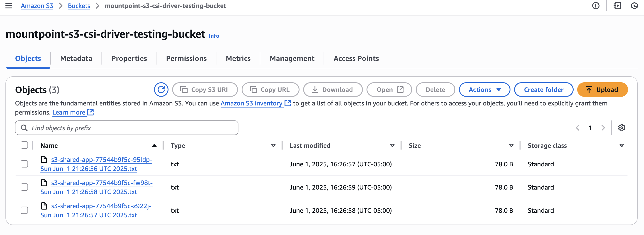The width and height of the screenshot is (644, 235).
Task: Open the Metrics tab
Action: 238,58
